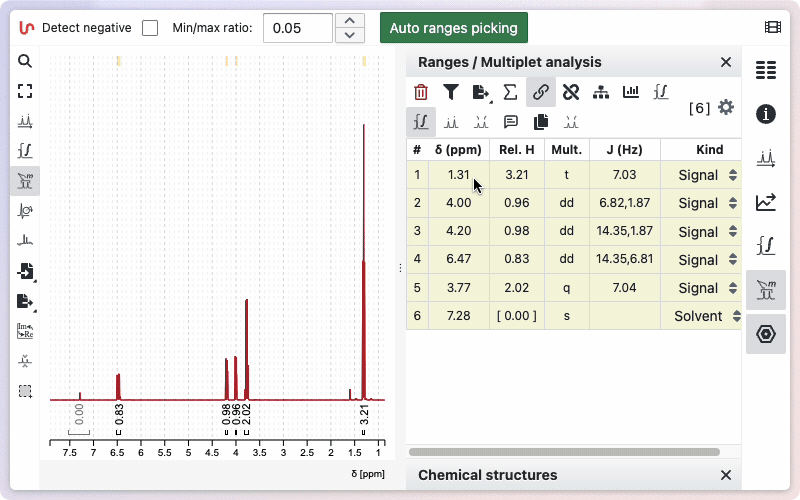This screenshot has height=500, width=800.
Task: Increase Min/max ratio with up stepper
Action: click(348, 21)
